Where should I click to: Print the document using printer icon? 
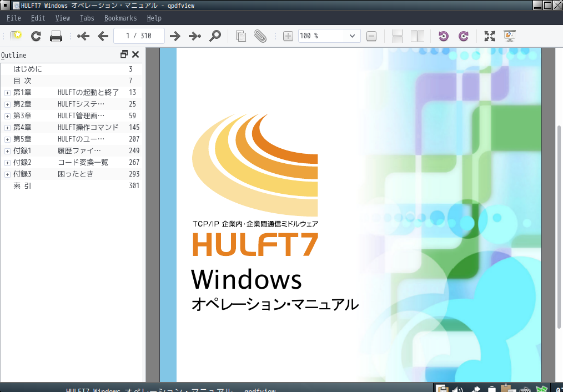pyautogui.click(x=56, y=36)
